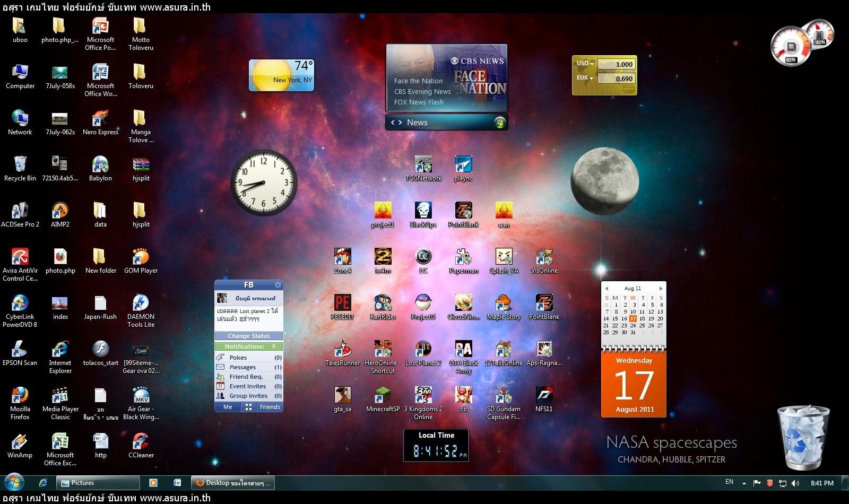Image resolution: width=849 pixels, height=504 pixels.
Task: Open the orange August 2011 day panel
Action: (x=634, y=384)
